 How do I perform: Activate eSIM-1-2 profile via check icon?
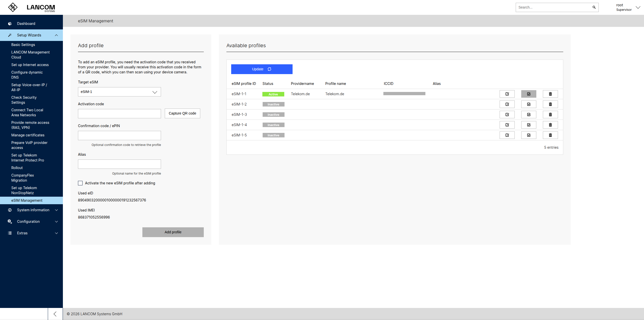pyautogui.click(x=529, y=104)
